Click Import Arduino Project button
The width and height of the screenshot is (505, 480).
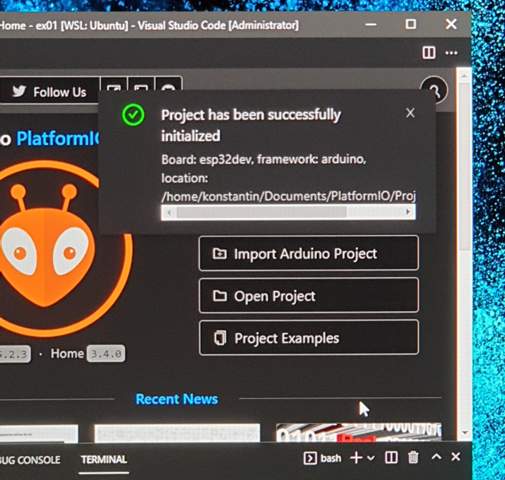[309, 253]
